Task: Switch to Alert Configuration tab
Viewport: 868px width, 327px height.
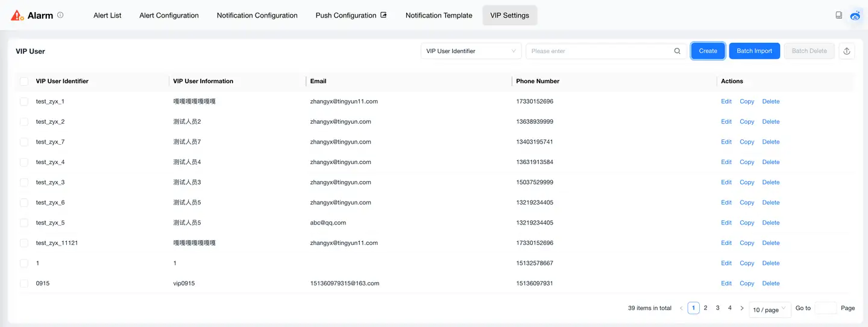Action: tap(169, 16)
